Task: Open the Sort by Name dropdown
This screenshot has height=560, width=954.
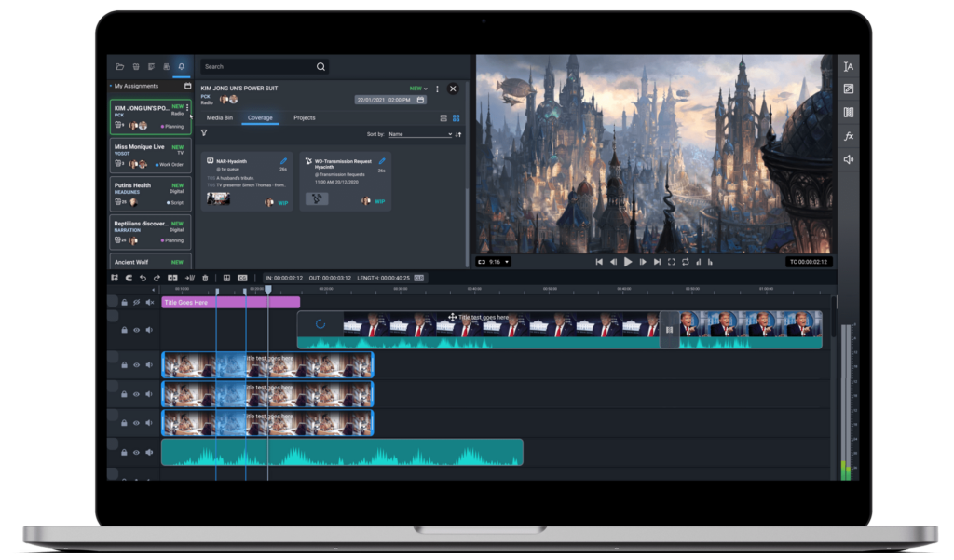Action: pyautogui.click(x=419, y=134)
